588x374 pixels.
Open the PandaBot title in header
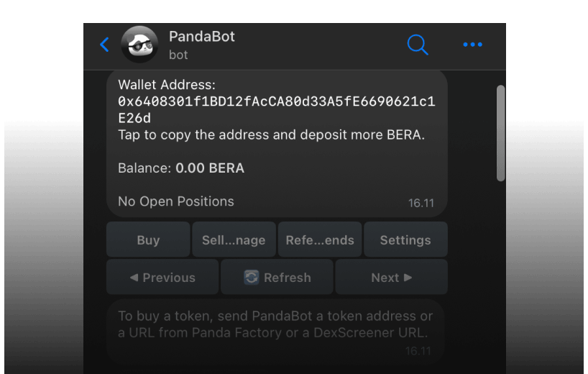click(202, 36)
